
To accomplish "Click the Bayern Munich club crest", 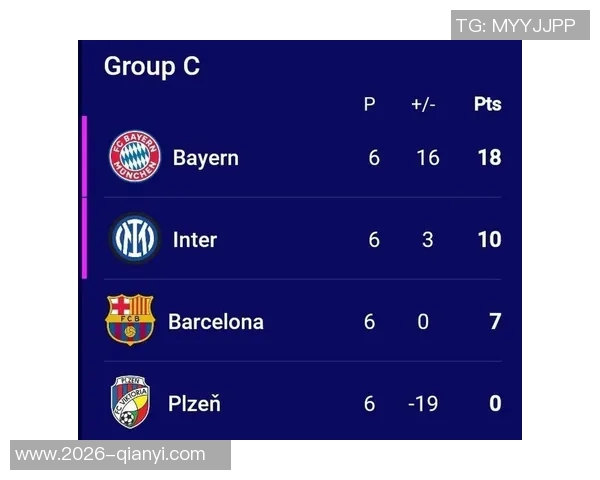I will tap(135, 157).
